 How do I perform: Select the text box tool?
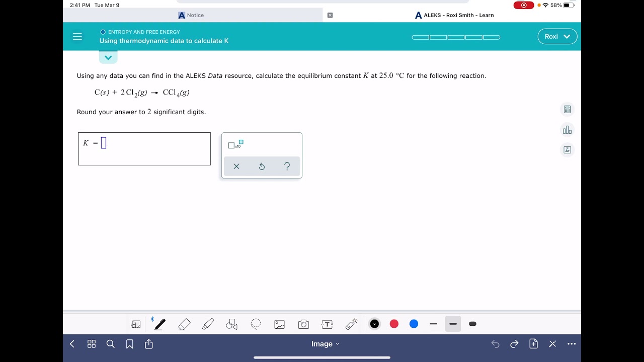(327, 324)
